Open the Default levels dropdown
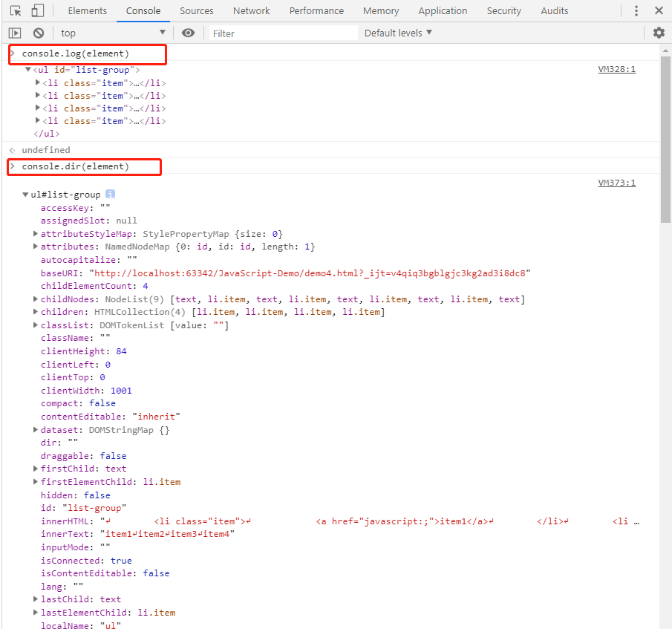672x629 pixels. [x=398, y=33]
